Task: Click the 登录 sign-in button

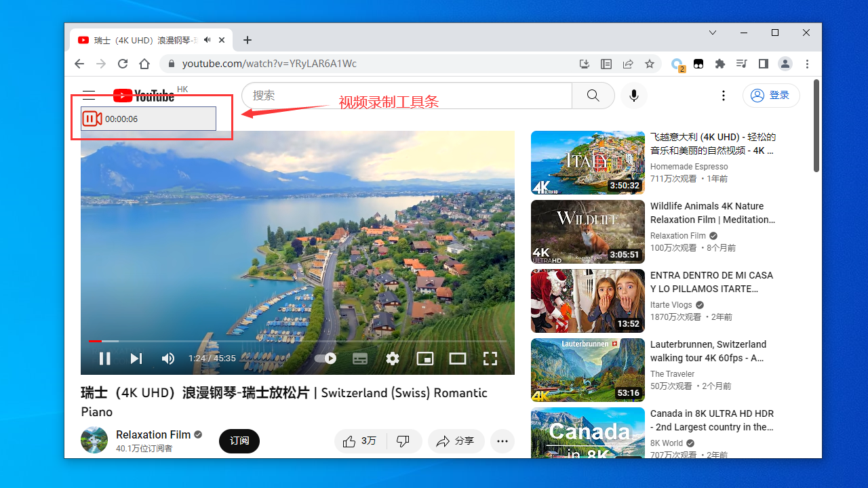Action: 771,96
